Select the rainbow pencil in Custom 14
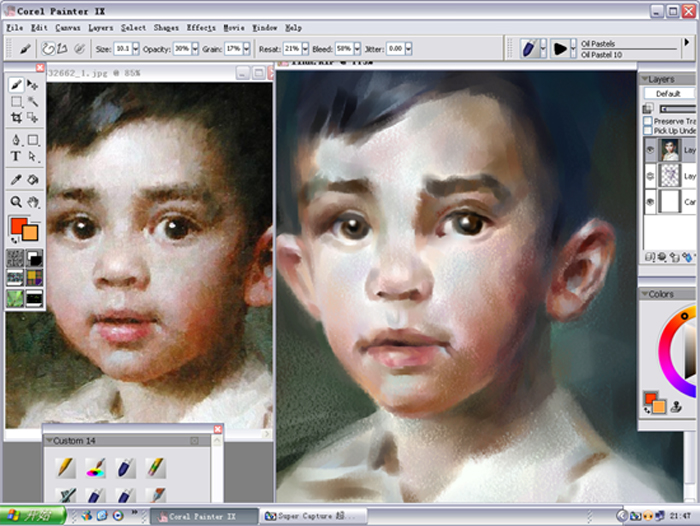700x526 pixels. [156, 468]
